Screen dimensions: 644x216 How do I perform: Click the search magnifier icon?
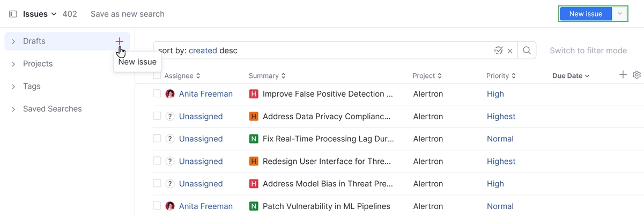pos(527,51)
